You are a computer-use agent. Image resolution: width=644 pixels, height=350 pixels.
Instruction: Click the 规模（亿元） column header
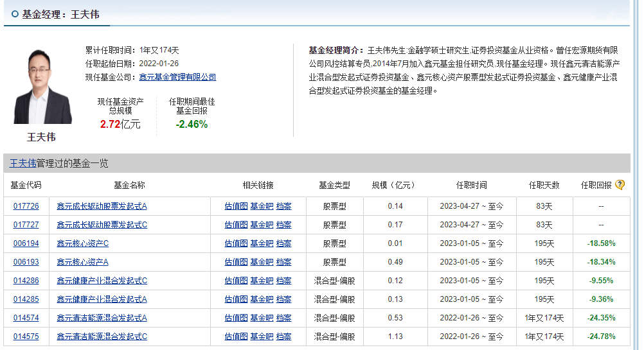[393, 185]
